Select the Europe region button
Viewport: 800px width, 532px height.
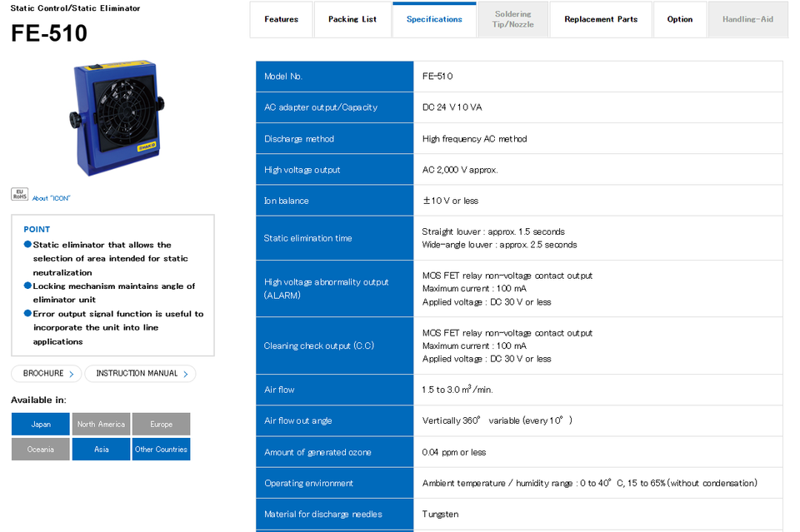click(x=161, y=424)
